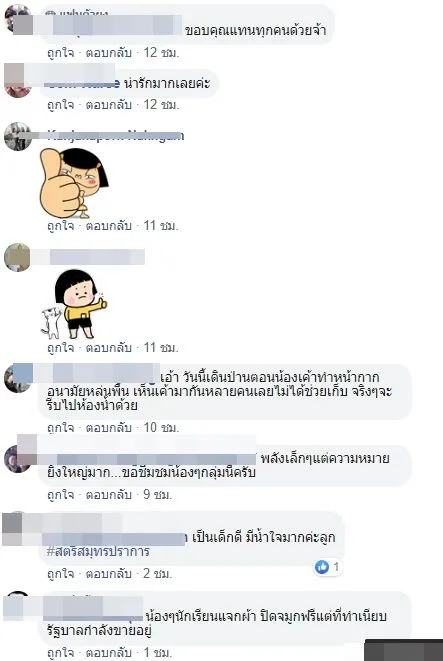443x661 pixels.
Task: Open the yellow-shirt girl with cat sticker
Action: click(x=74, y=304)
